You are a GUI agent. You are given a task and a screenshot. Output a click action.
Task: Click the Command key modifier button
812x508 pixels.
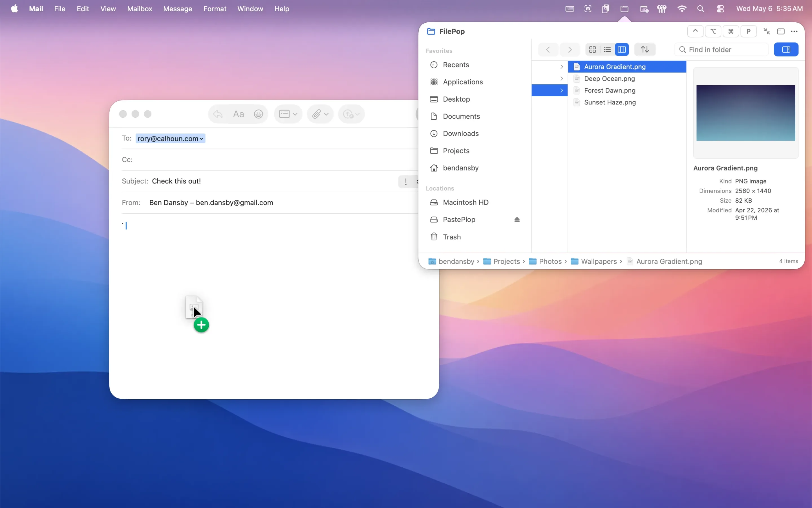tap(731, 31)
